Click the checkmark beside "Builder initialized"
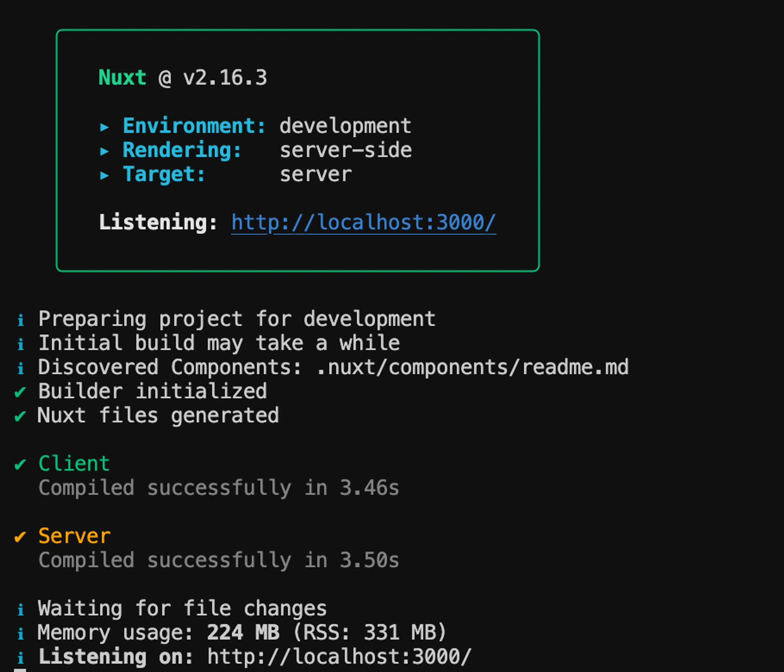Image resolution: width=784 pixels, height=672 pixels. [20, 391]
